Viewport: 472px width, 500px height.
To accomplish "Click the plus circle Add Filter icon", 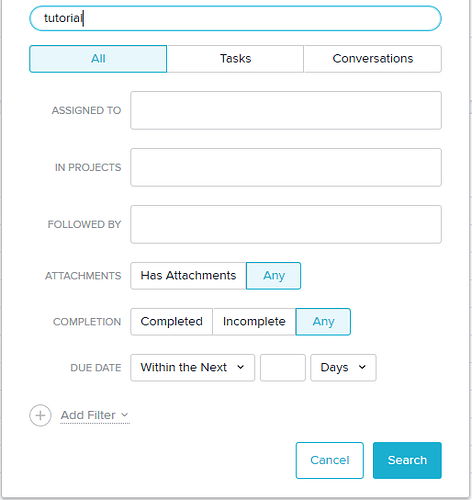I will point(40,415).
